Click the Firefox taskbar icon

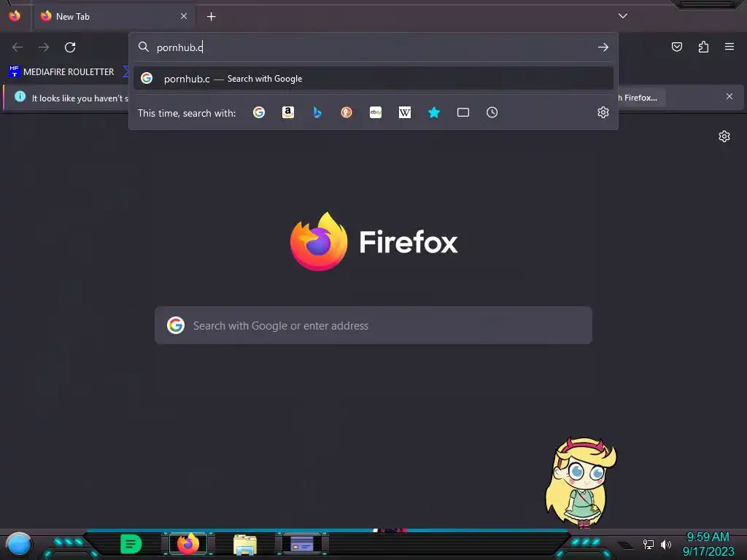(188, 544)
